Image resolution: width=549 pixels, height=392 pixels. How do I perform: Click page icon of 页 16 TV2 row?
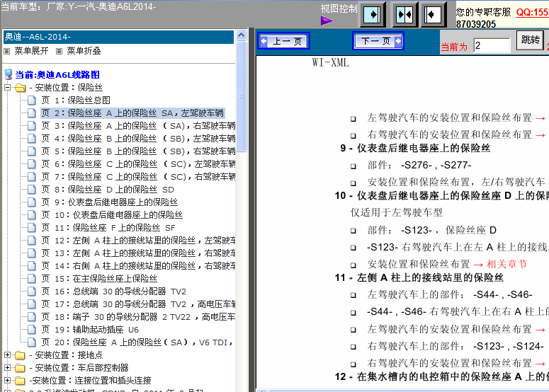click(x=31, y=292)
